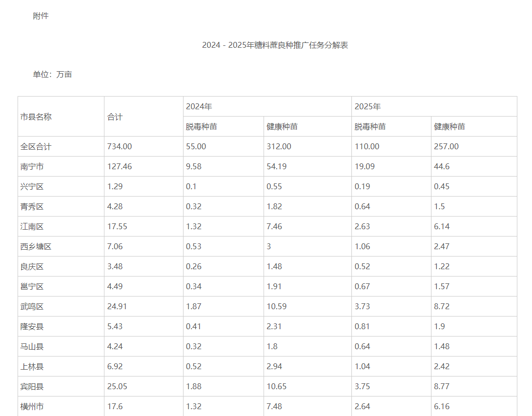Click the 兴宁区 row label
The height and width of the screenshot is (416, 532).
[31, 186]
